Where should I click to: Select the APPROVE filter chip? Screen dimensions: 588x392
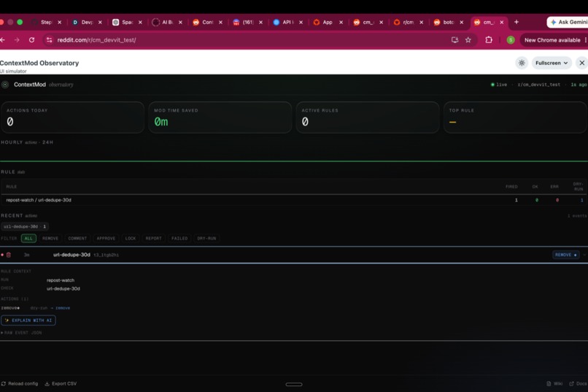(x=106, y=239)
